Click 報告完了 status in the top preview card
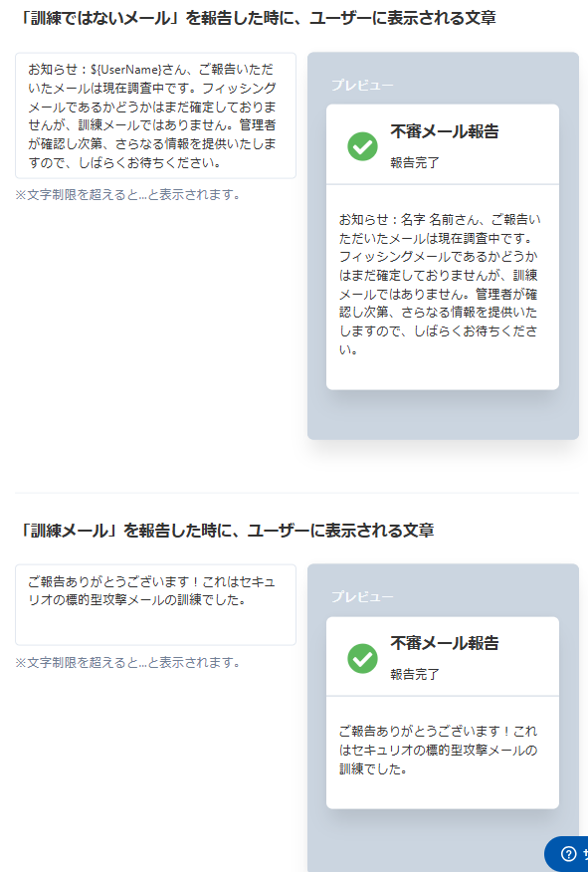 point(415,163)
